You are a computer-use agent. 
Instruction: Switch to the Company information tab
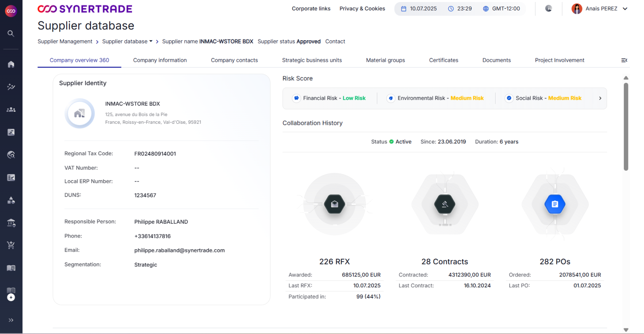(160, 60)
